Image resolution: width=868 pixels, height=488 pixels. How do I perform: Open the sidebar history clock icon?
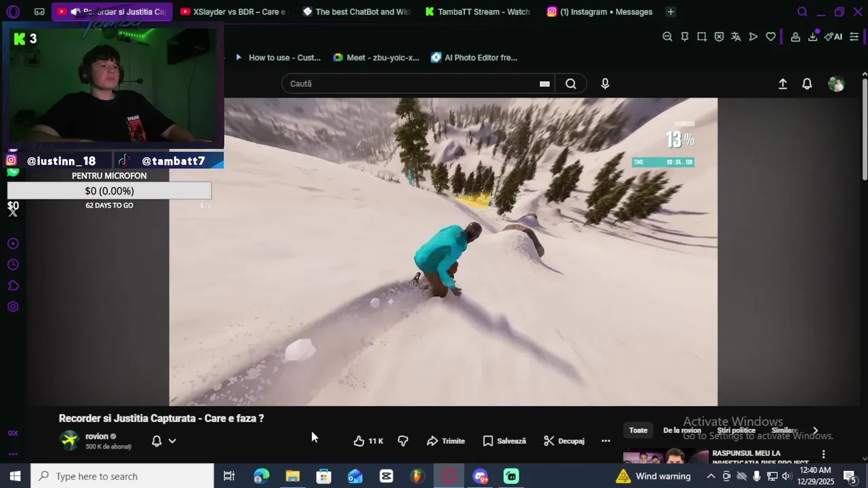[x=13, y=264]
